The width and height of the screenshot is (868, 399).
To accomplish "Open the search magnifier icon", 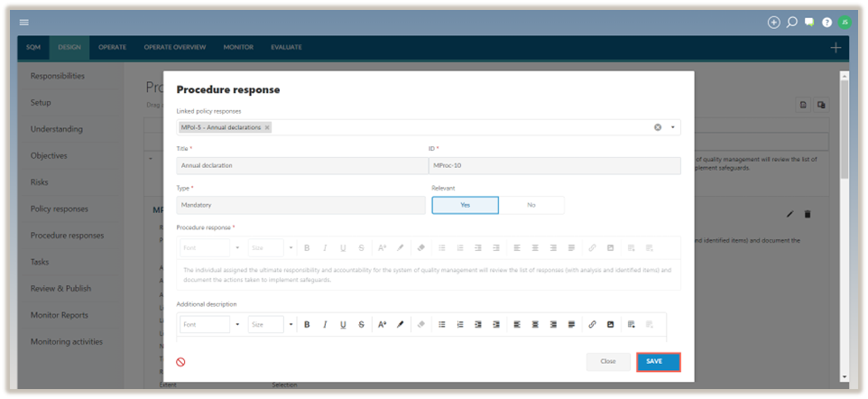I will pyautogui.click(x=791, y=23).
